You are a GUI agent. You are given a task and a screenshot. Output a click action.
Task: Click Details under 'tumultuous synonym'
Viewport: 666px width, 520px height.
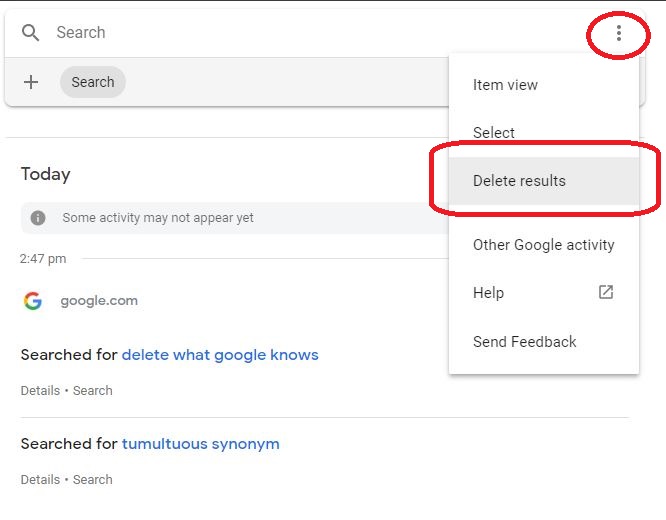pyautogui.click(x=40, y=480)
